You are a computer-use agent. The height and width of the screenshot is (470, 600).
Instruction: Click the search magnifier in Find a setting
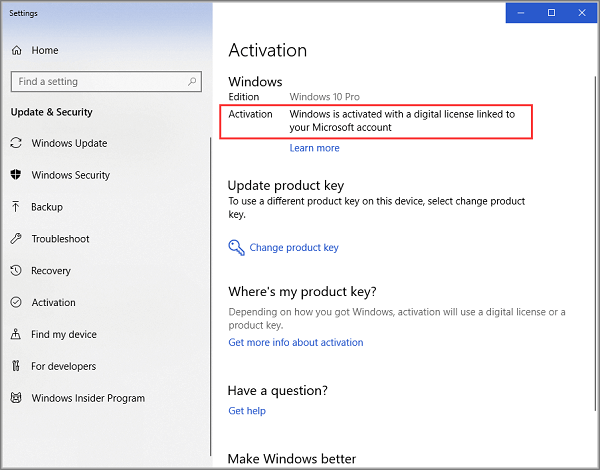point(191,82)
